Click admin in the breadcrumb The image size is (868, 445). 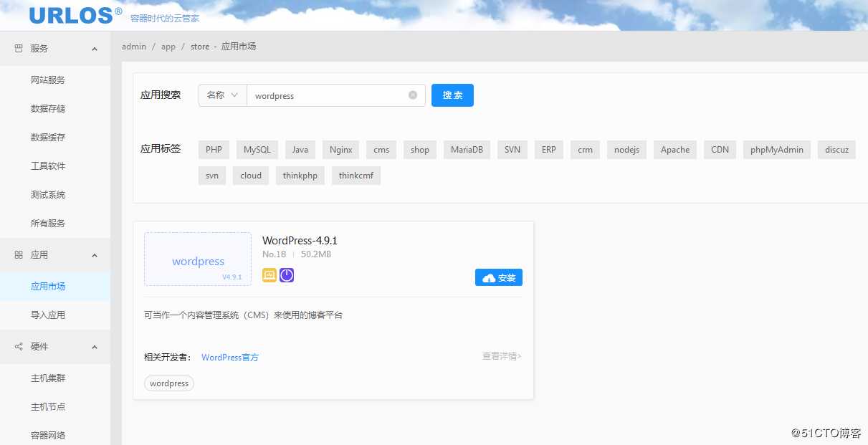(x=134, y=47)
